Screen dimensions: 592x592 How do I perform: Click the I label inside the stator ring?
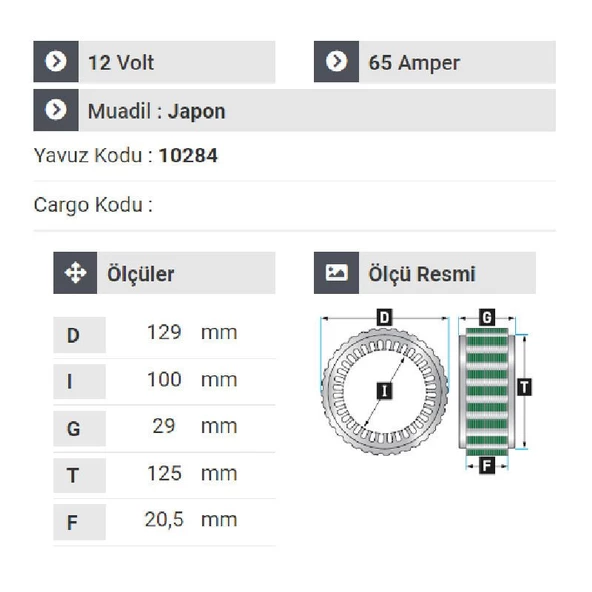[x=384, y=391]
